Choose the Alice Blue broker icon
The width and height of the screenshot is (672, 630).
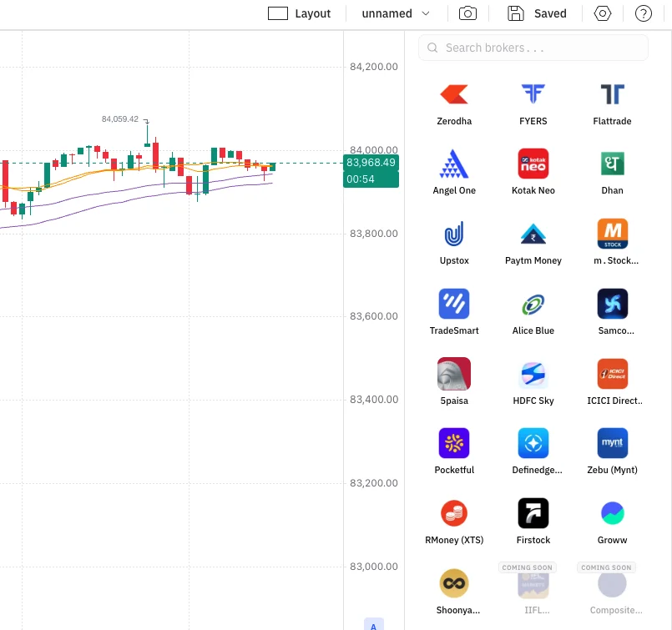(533, 304)
